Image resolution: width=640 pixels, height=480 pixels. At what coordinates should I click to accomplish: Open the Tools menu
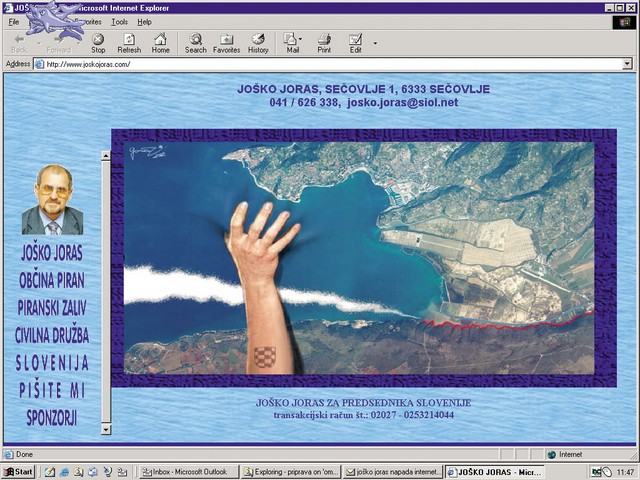tap(119, 22)
